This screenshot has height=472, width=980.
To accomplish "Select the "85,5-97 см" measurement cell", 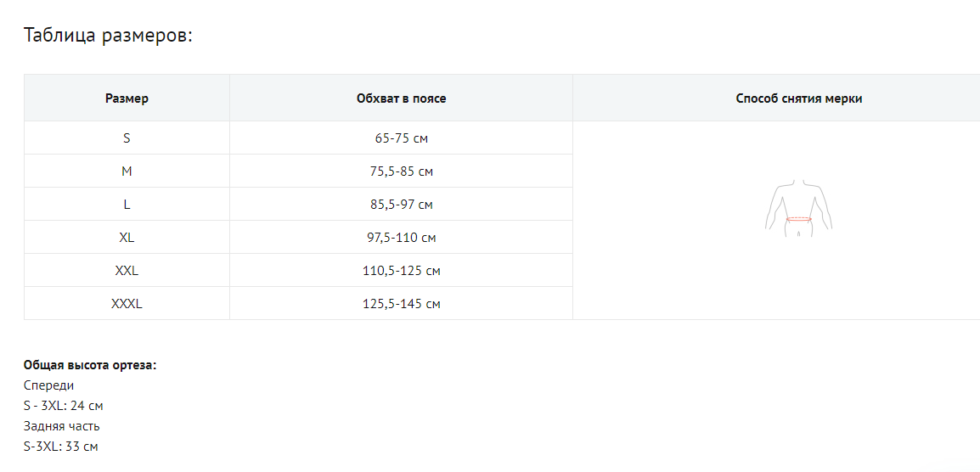I will pos(401,205).
